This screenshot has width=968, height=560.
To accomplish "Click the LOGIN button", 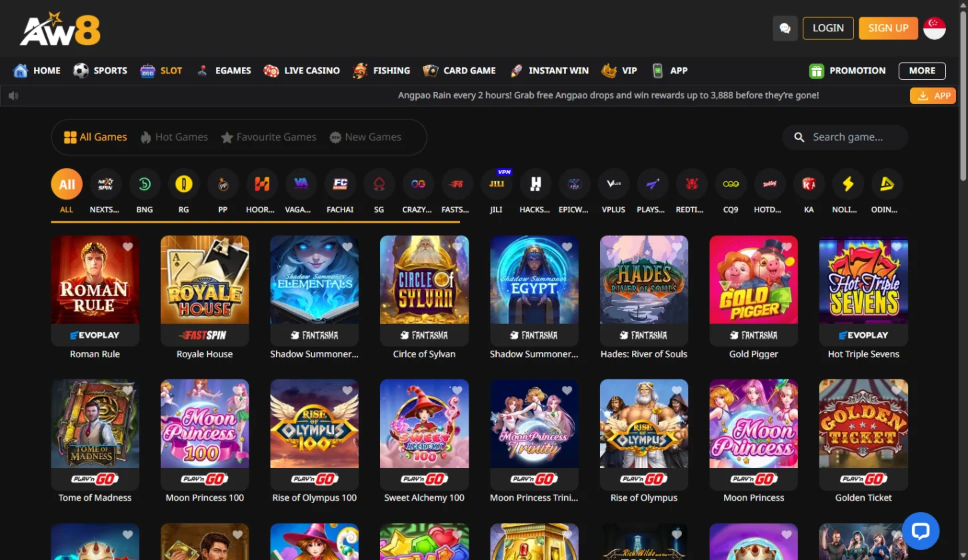I will 828,28.
